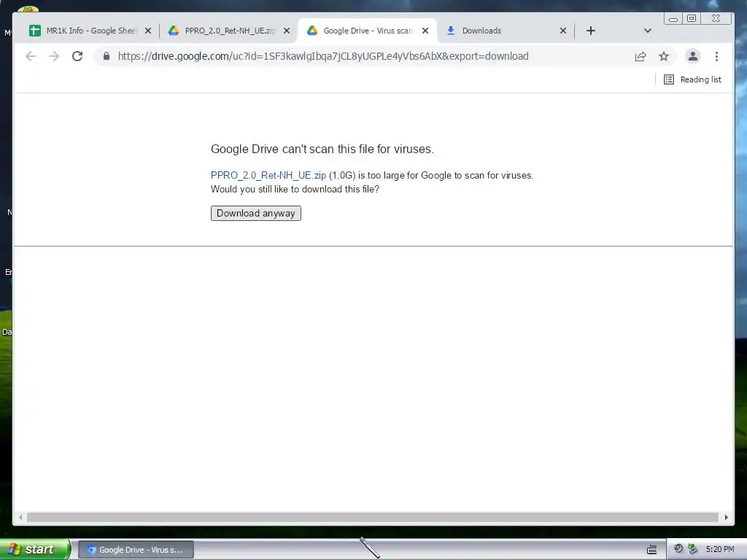Click the Download anyway button
The height and width of the screenshot is (560, 747).
coord(256,213)
